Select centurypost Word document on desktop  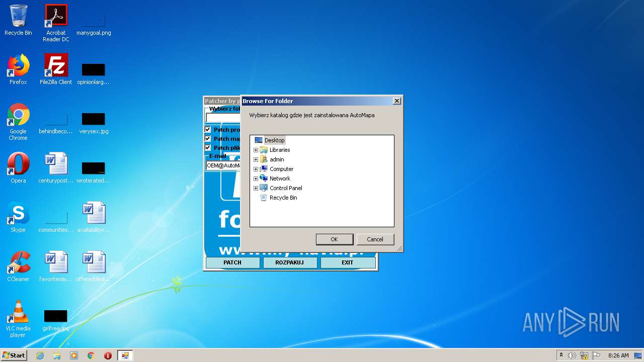click(56, 168)
